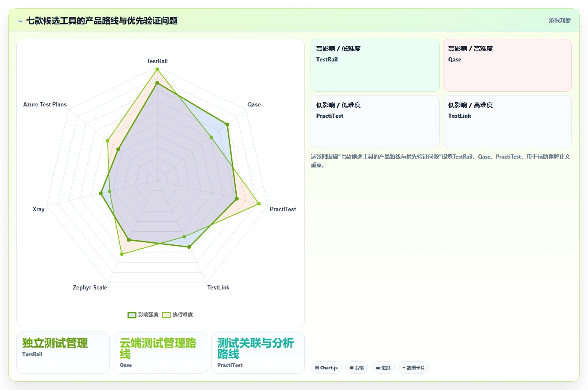Click TestRail in the 高影响 / 低难度 card
Screen dimensions: 588x390
pyautogui.click(x=327, y=59)
